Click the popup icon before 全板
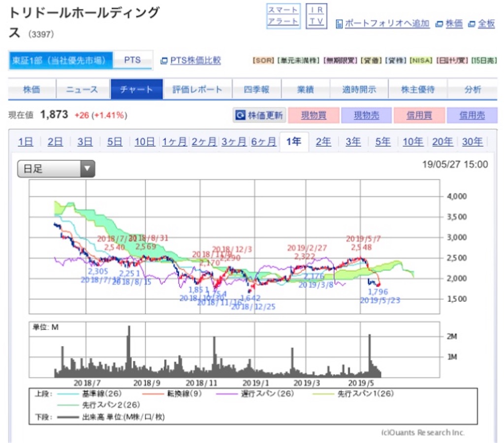This screenshot has width=504, height=443. 472,24
